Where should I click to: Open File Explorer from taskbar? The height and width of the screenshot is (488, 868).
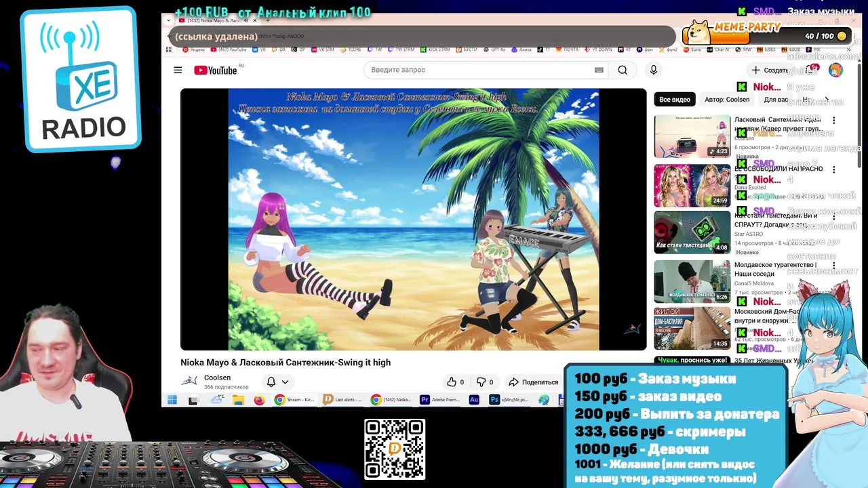click(238, 400)
